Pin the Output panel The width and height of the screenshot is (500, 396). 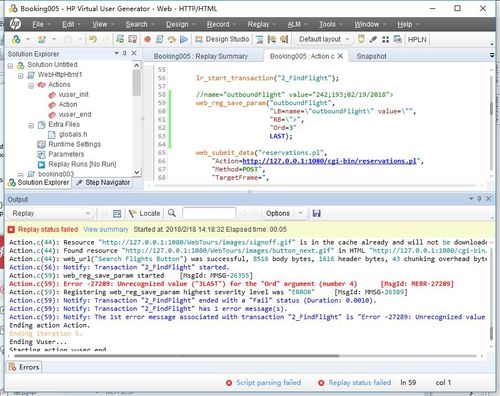479,199
